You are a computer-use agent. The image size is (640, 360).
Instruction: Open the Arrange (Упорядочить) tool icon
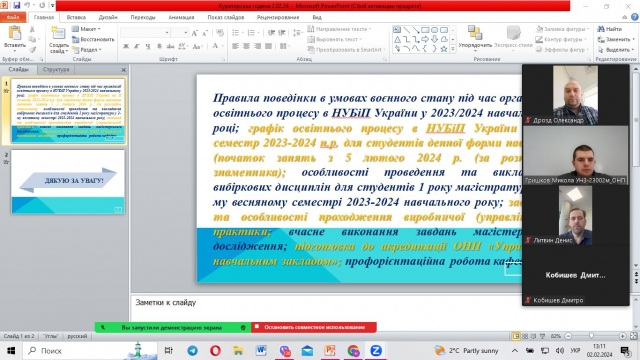point(475,33)
